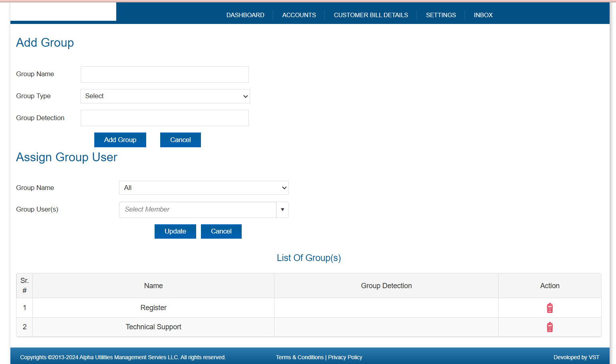Screen dimensions: 616x364
Task: Cancel the Add Group form
Action: 180,140
